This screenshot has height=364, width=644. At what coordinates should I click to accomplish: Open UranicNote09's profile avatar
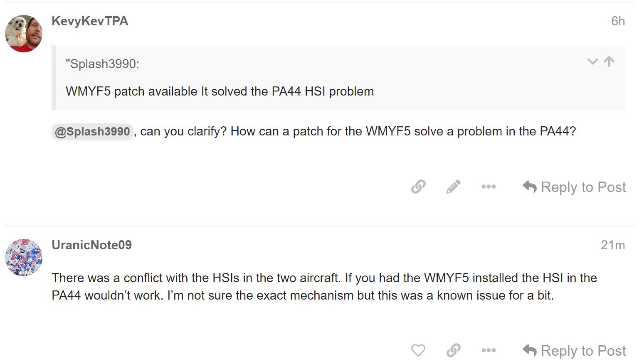(24, 258)
